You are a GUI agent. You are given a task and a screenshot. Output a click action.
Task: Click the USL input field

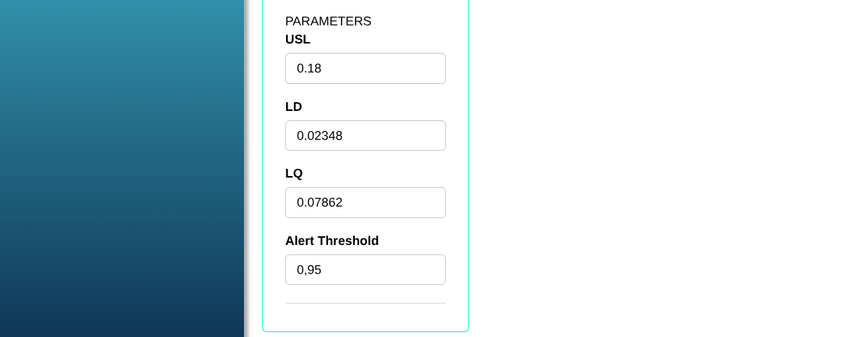click(365, 68)
